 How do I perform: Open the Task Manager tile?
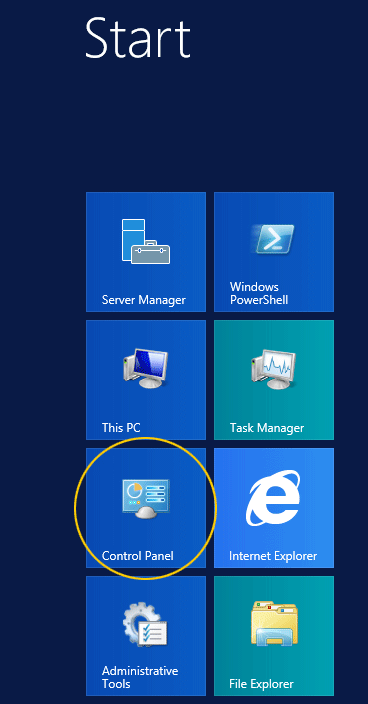(274, 380)
